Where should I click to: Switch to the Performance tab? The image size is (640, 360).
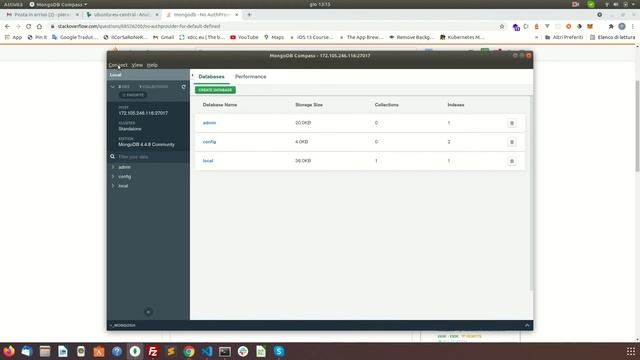pyautogui.click(x=251, y=77)
